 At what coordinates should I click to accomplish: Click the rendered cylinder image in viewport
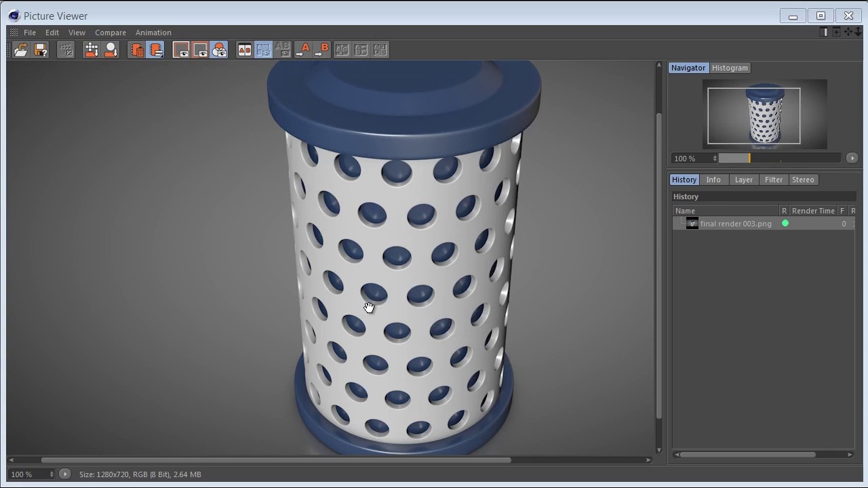tap(404, 258)
